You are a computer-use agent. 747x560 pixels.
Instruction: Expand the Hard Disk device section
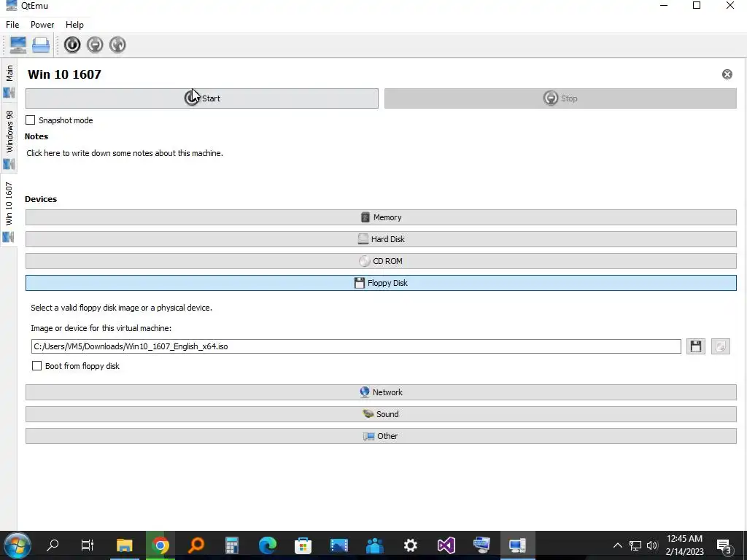(381, 239)
